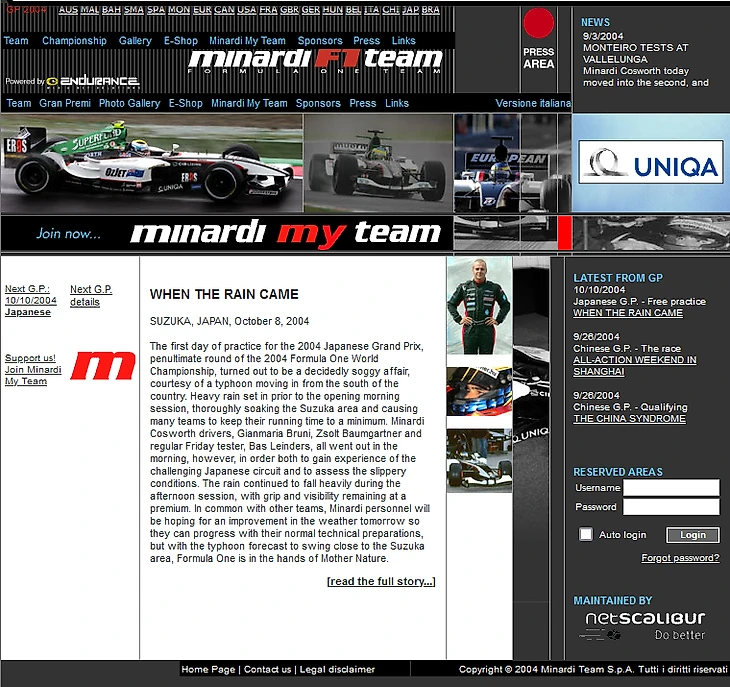This screenshot has height=687, width=730.
Task: Focus the Password input field
Action: point(671,507)
